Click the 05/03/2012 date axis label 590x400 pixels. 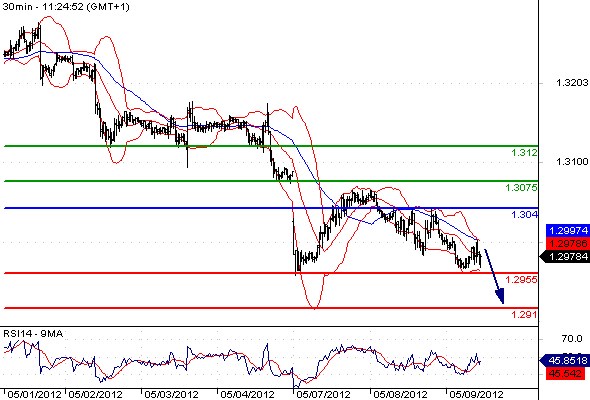[172, 394]
